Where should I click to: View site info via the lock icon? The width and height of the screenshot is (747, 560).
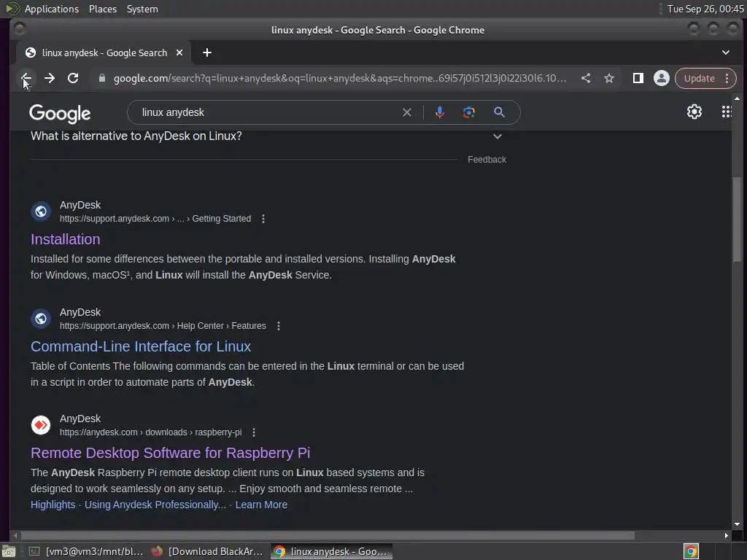[x=101, y=78]
